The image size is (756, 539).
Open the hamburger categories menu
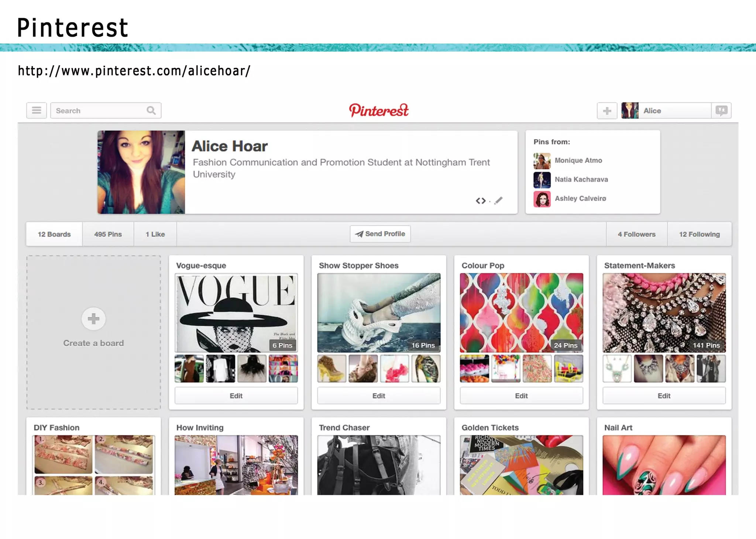[x=37, y=110]
